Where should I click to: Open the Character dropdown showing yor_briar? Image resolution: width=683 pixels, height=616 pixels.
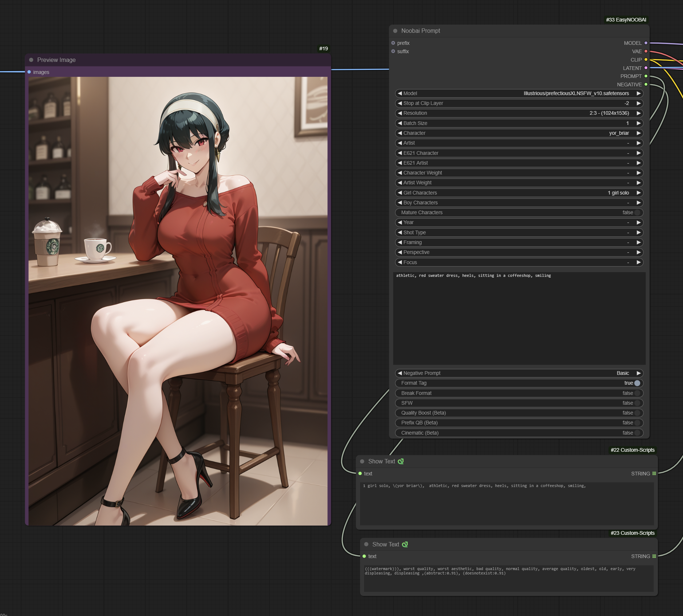[x=519, y=133]
